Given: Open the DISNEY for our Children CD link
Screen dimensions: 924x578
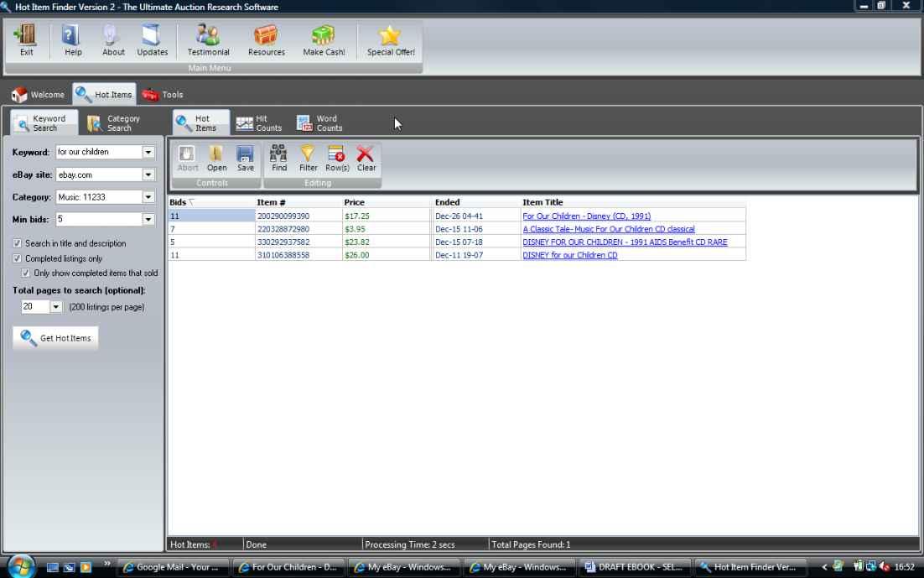Looking at the screenshot, I should pyautogui.click(x=569, y=255).
